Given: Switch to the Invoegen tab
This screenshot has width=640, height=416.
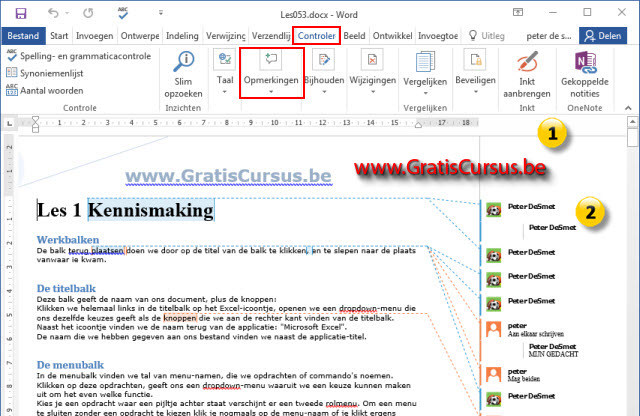Looking at the screenshot, I should [x=94, y=36].
